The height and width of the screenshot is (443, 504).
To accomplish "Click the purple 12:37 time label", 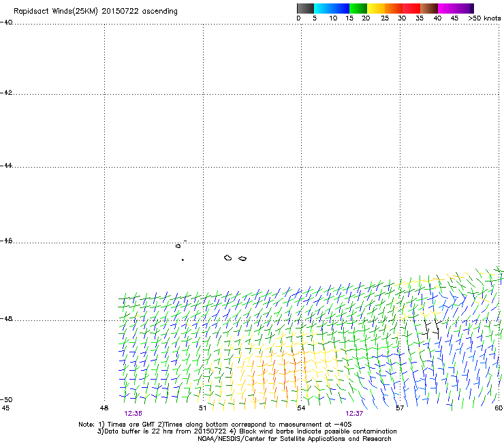I will (x=354, y=414).
